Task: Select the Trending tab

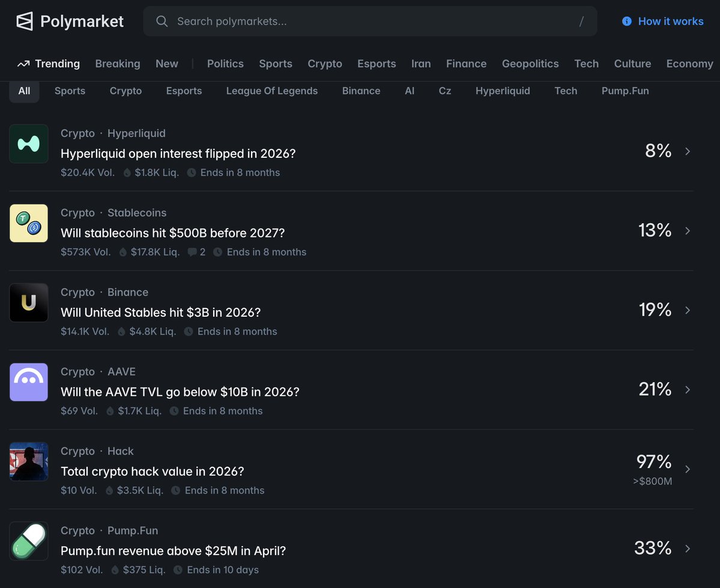Action: pos(49,64)
